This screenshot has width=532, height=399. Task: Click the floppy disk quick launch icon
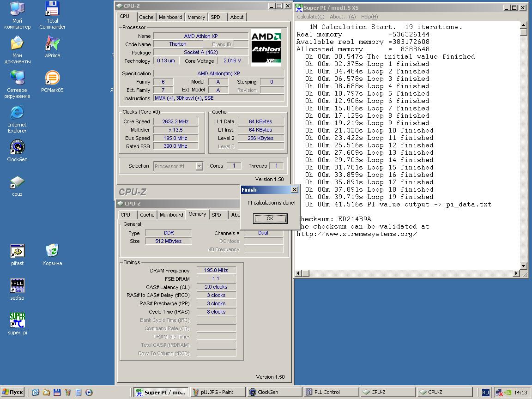click(57, 392)
